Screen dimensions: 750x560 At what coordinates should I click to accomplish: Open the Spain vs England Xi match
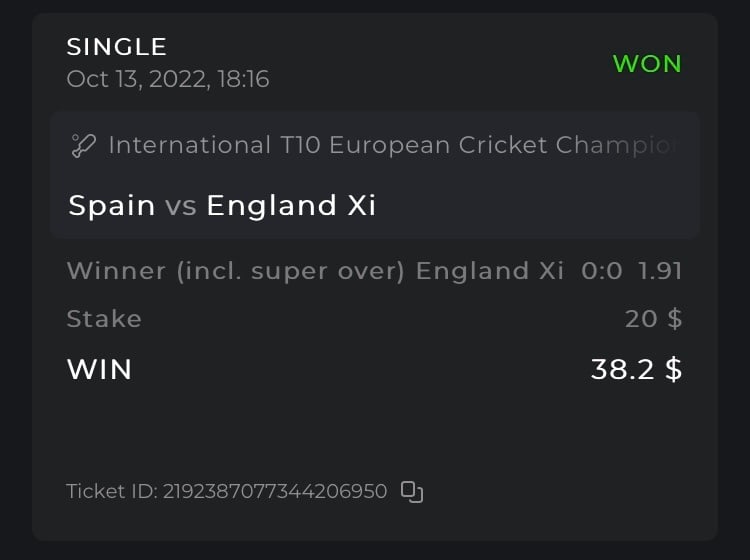tap(222, 206)
